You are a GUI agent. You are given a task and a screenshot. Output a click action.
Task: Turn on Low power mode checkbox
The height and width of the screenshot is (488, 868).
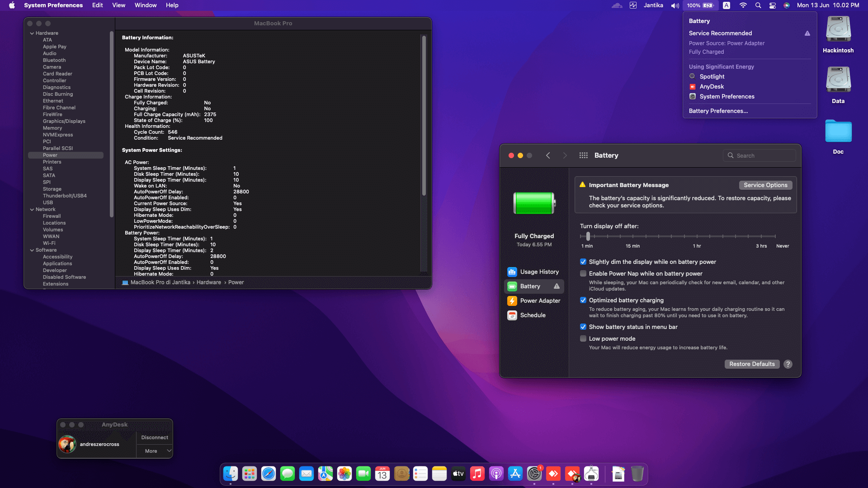pyautogui.click(x=583, y=339)
